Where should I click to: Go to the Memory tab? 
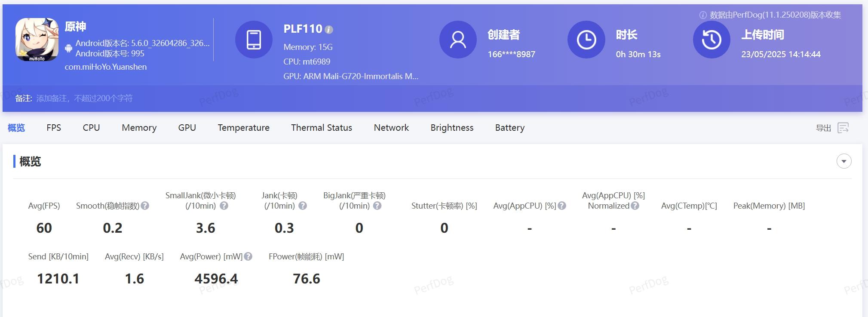tap(139, 128)
